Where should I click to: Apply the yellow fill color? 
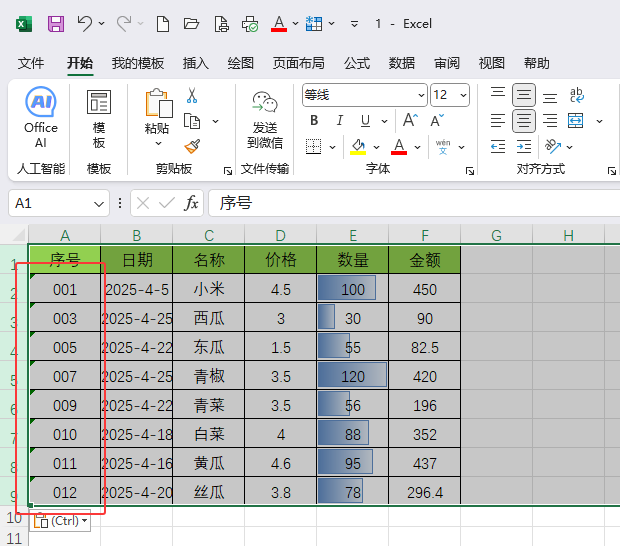coord(357,147)
